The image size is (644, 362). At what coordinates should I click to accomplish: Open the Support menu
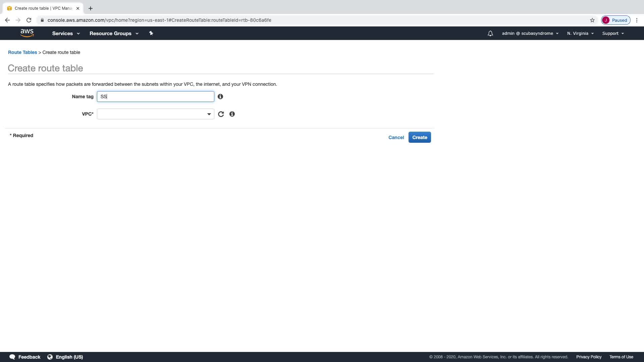pos(613,34)
